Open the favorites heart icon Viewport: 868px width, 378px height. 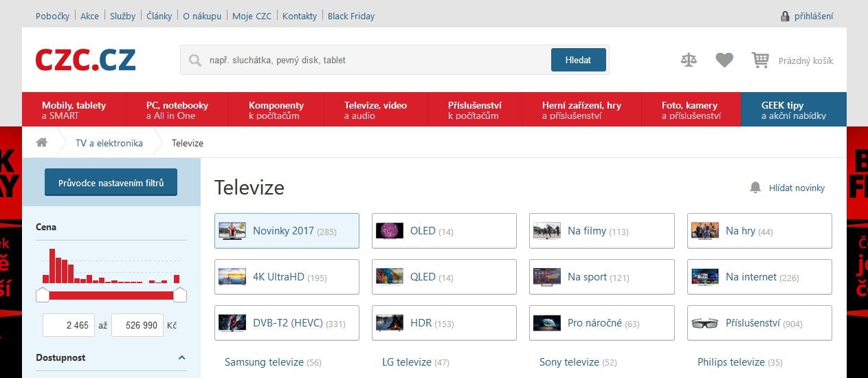(x=724, y=60)
